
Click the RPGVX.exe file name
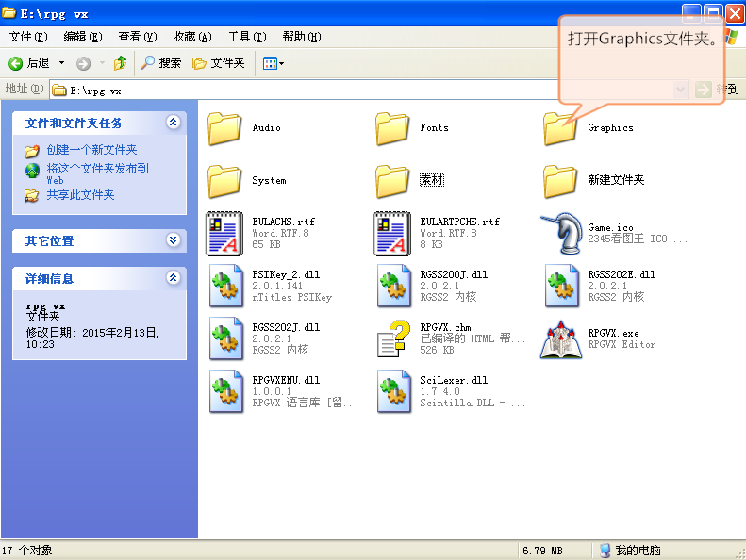[x=613, y=333]
